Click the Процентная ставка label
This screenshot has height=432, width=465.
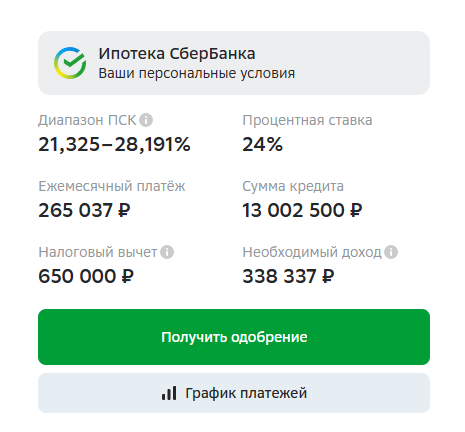click(307, 120)
